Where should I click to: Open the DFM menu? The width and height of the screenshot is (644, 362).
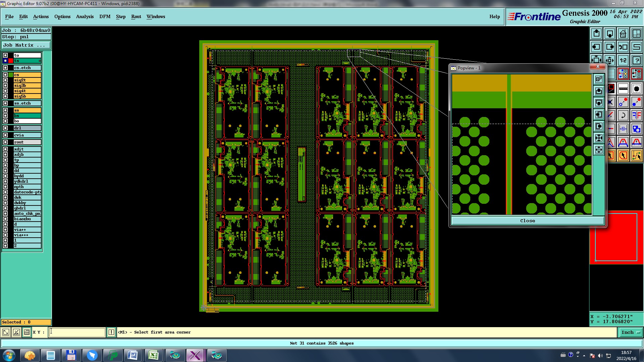[105, 16]
